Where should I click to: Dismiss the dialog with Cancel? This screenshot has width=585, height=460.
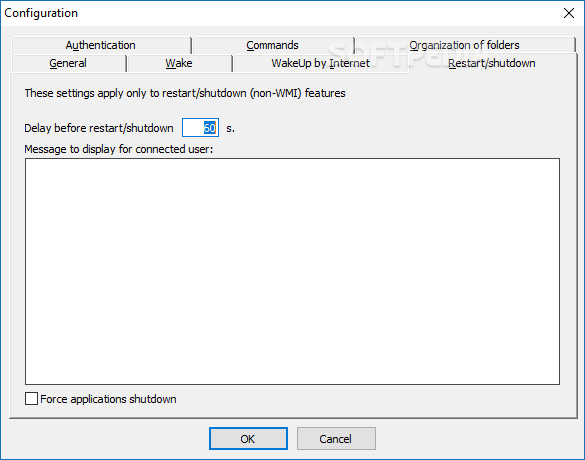[336, 439]
